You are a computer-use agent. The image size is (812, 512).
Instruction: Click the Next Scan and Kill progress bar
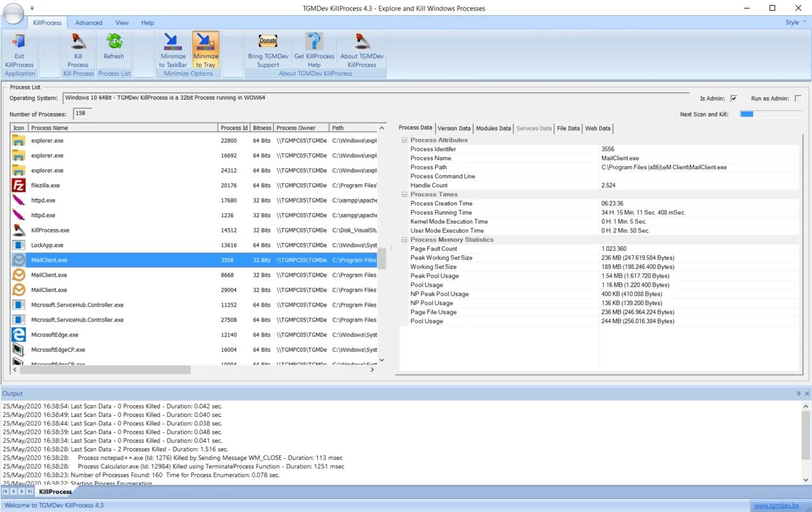tap(771, 114)
